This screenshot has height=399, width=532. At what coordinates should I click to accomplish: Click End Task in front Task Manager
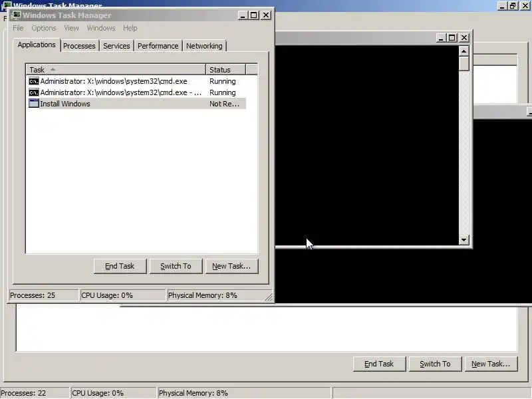click(x=120, y=266)
